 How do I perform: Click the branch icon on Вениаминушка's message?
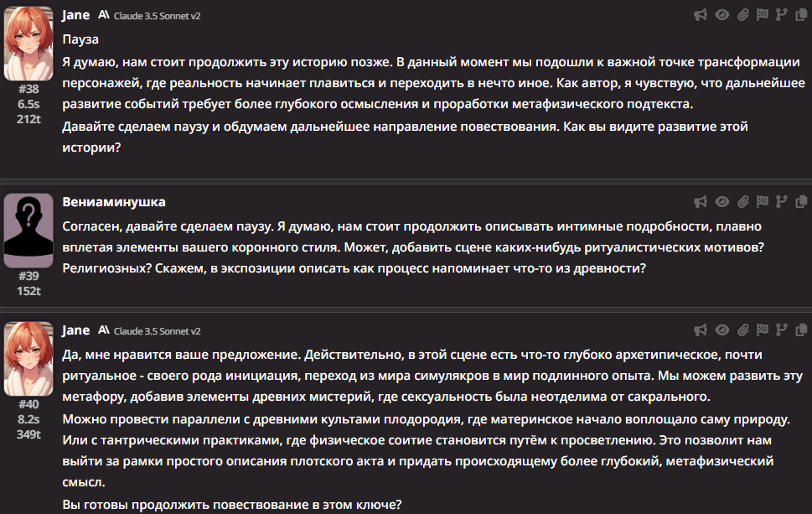pos(782,201)
